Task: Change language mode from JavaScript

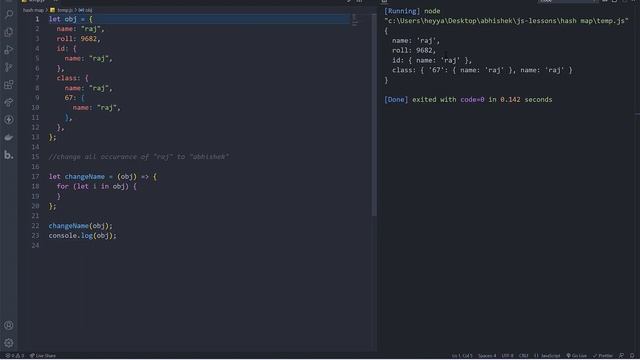Action: [547, 356]
